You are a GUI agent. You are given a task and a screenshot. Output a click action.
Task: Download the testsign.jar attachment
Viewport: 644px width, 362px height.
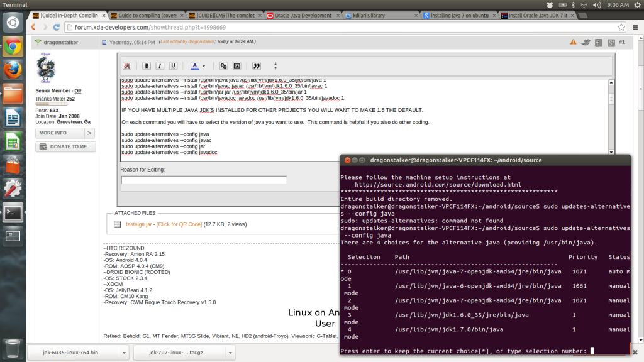[x=139, y=224]
